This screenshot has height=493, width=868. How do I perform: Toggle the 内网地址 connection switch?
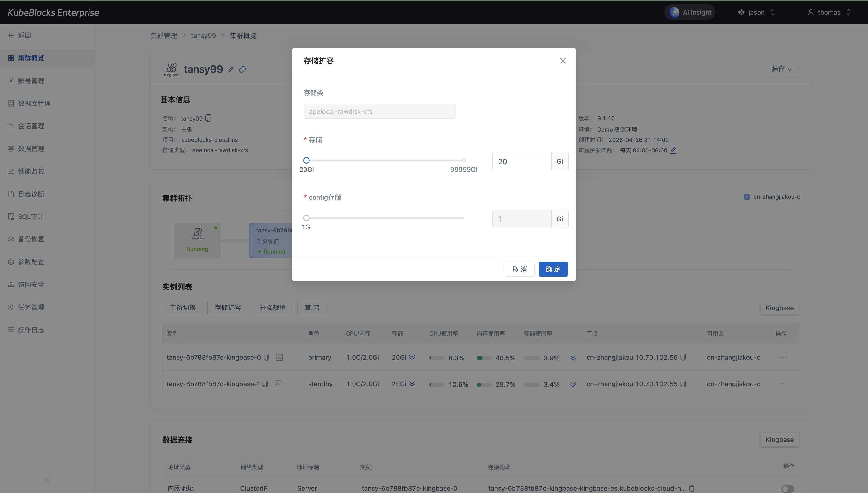pos(788,489)
